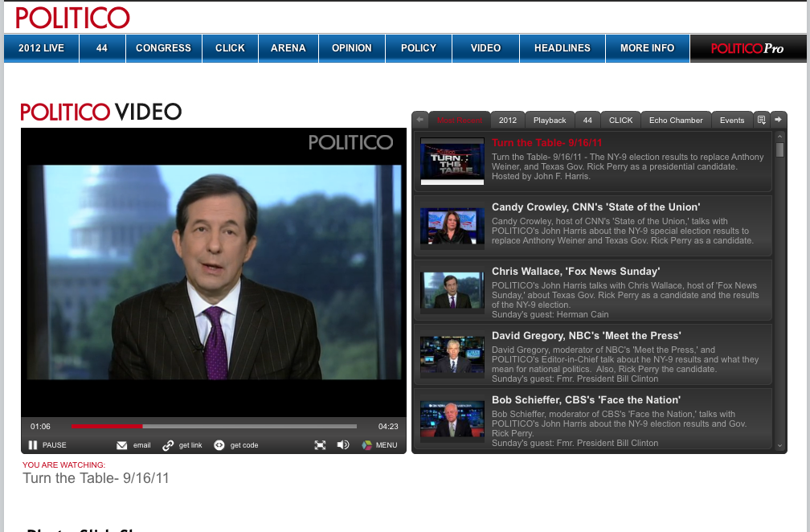The height and width of the screenshot is (532, 810).
Task: Open 2012 LIVE in the navigation bar
Action: (41, 48)
